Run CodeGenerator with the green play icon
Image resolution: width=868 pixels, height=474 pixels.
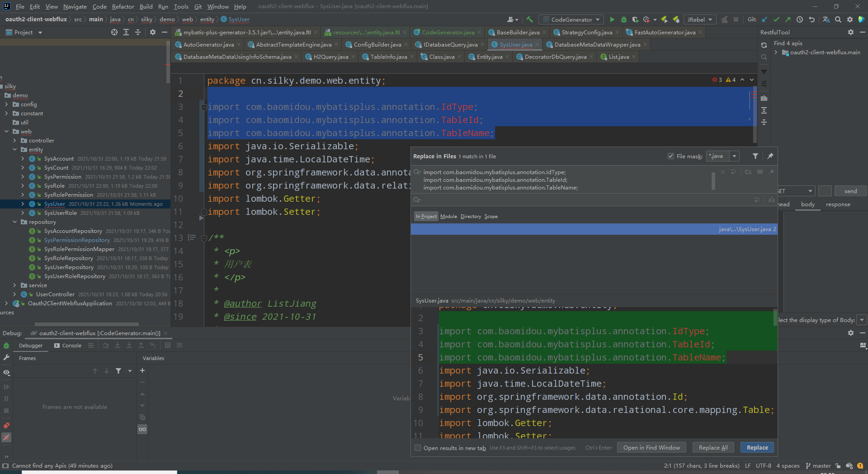point(612,19)
